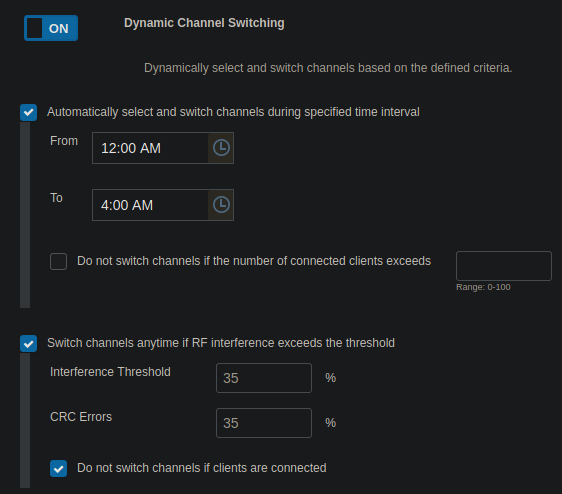562x494 pixels.
Task: Uncheck "Do not switch channels if clients are connected"
Action: click(x=58, y=469)
